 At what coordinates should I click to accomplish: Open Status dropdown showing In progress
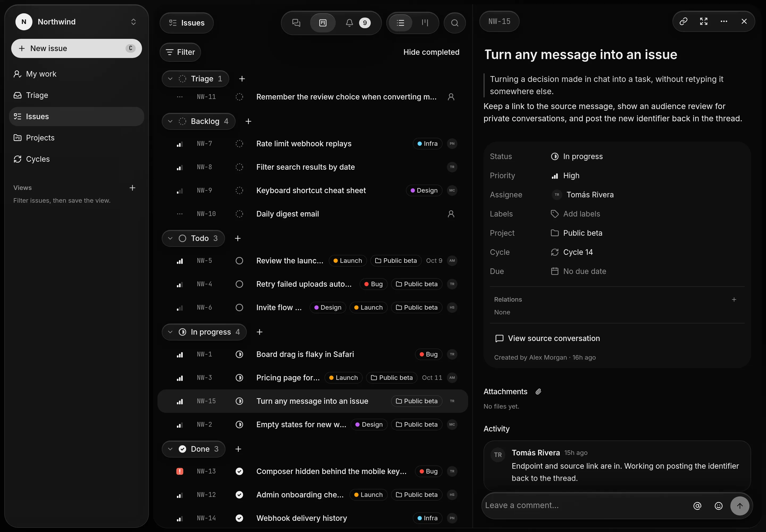click(x=577, y=156)
